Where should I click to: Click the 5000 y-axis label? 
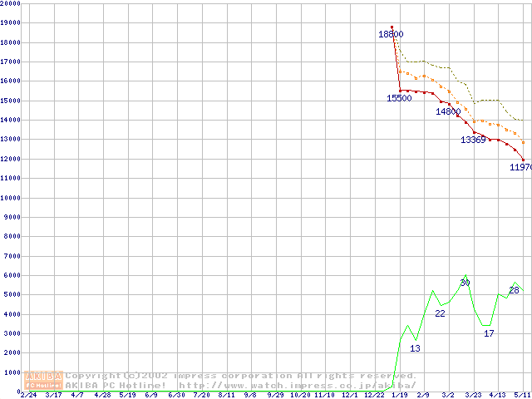(x=12, y=295)
